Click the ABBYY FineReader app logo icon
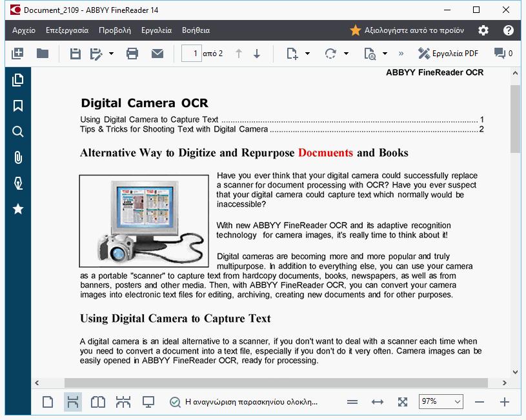Image resolution: width=526 pixels, height=420 pixels. [15, 10]
